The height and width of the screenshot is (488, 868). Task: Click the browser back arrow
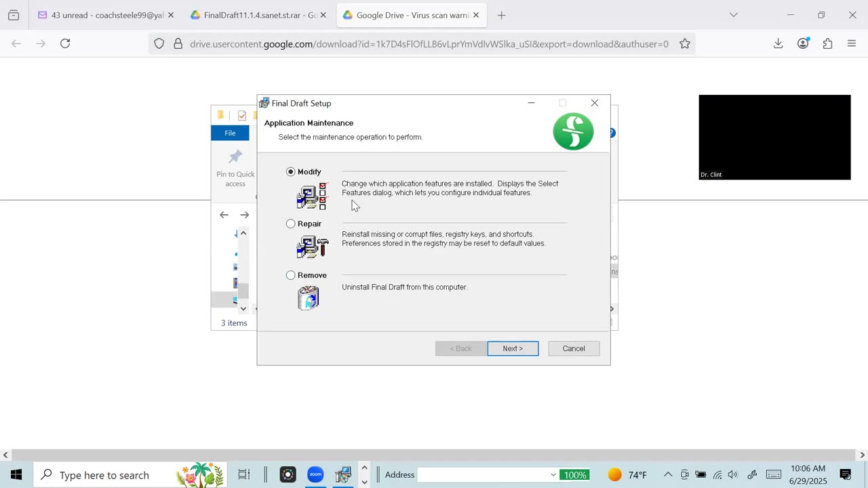pyautogui.click(x=16, y=43)
